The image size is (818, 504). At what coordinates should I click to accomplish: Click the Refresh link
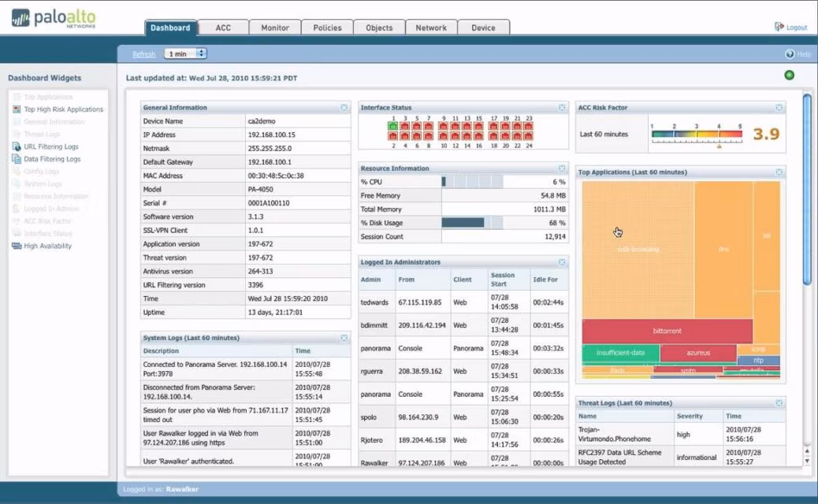(143, 54)
